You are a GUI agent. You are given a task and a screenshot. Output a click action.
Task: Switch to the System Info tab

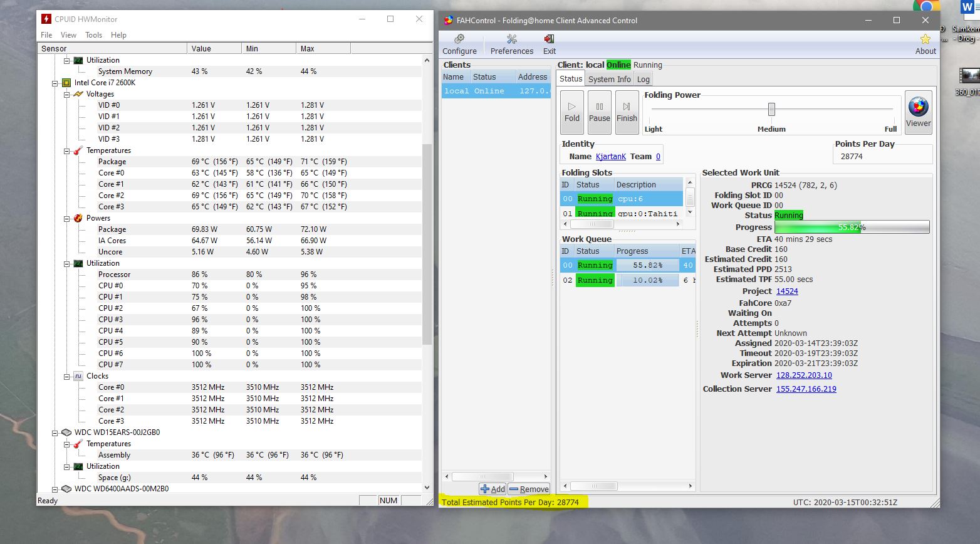[x=609, y=79]
